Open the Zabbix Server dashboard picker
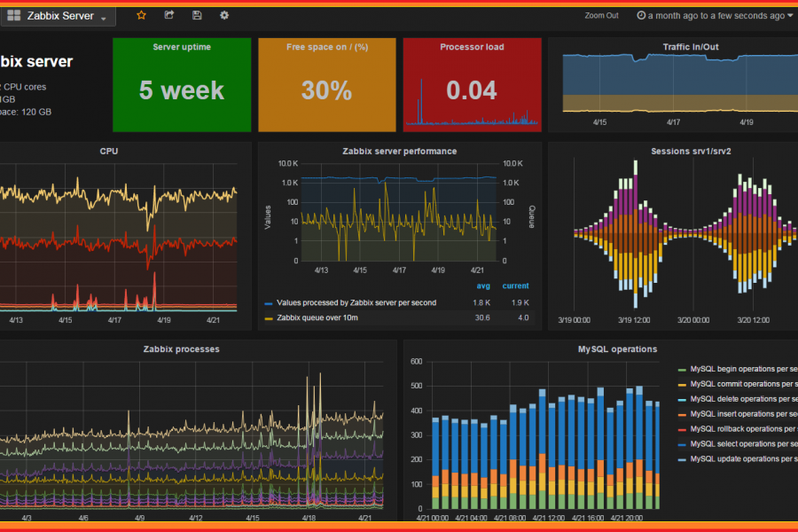 tap(58, 16)
